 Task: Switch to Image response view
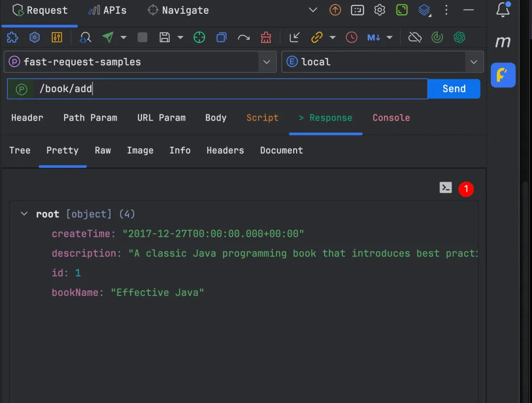(140, 151)
